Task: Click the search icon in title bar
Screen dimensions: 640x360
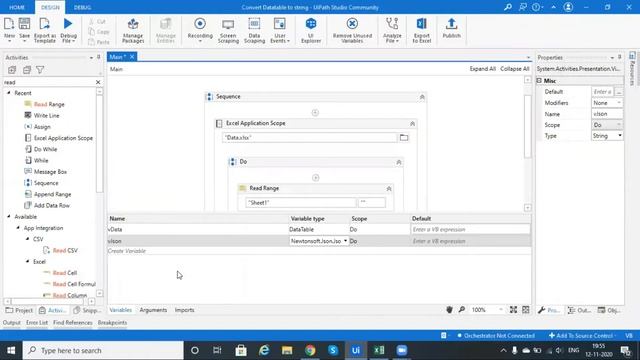Action: 508,7
